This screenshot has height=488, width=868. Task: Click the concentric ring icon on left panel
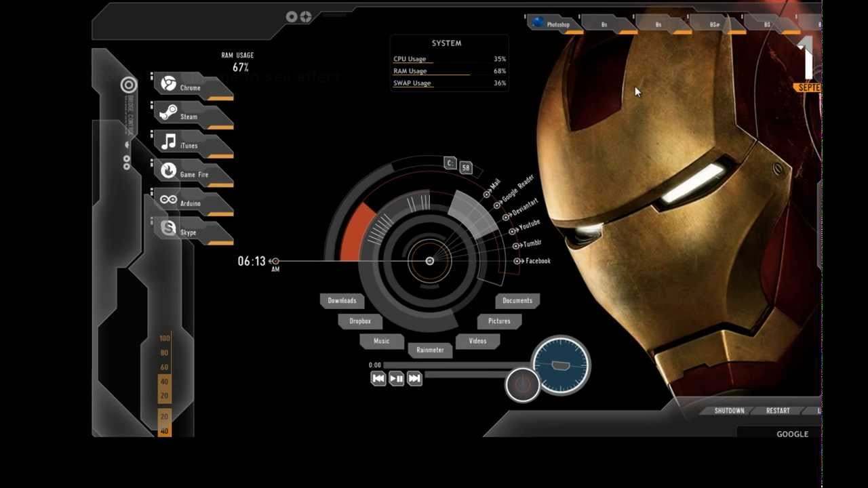pyautogui.click(x=129, y=85)
